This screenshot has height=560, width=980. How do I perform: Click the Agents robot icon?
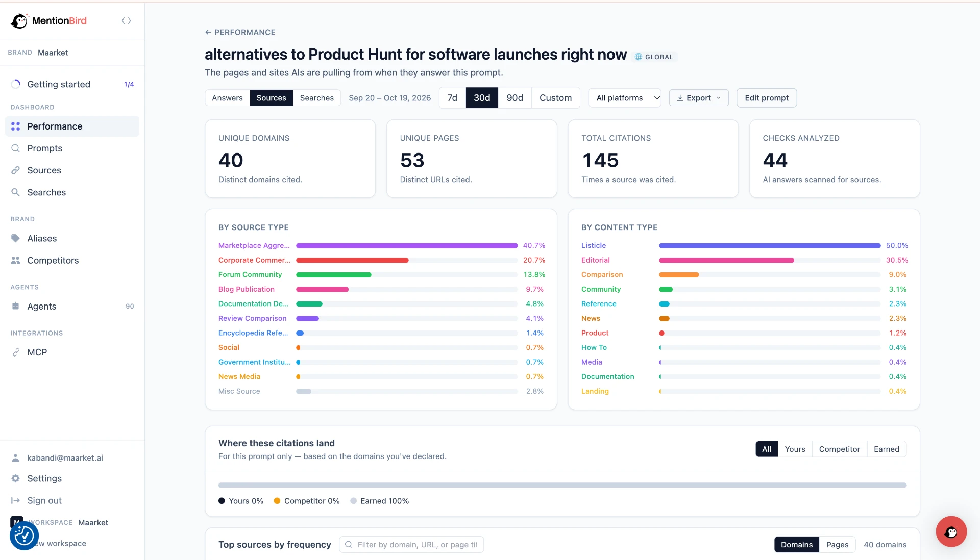(16, 306)
